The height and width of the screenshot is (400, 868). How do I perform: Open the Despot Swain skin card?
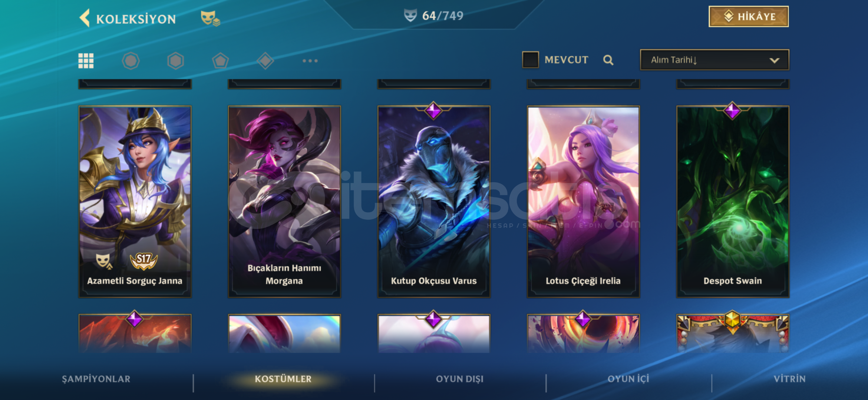733,201
